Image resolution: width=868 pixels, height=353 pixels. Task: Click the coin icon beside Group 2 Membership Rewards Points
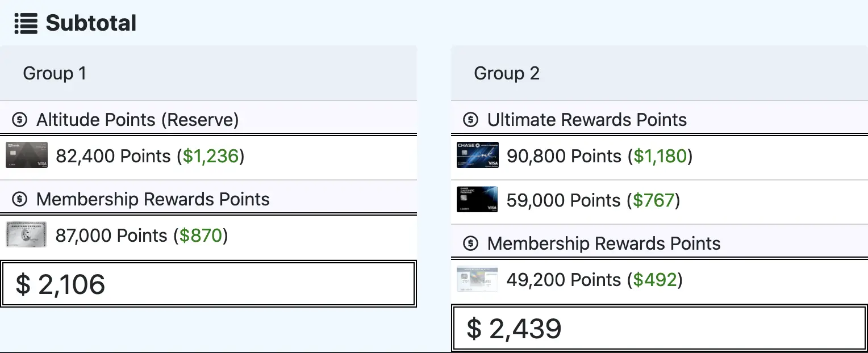(x=470, y=243)
